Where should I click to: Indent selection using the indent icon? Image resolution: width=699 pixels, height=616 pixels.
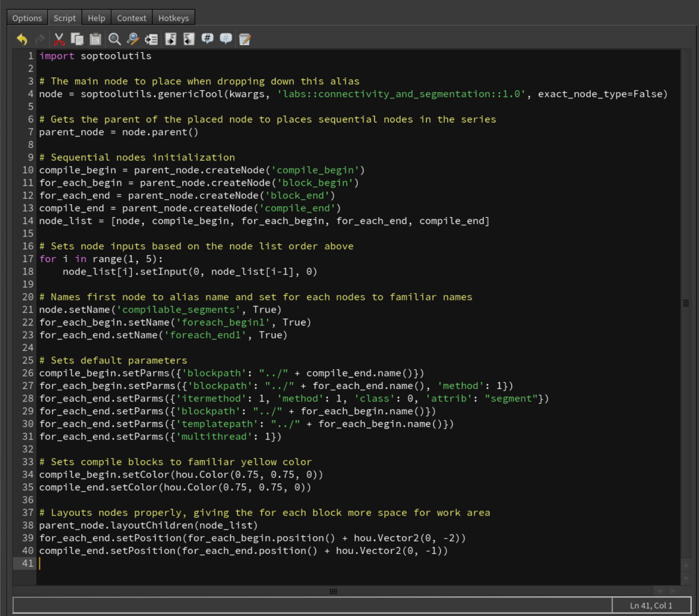(x=171, y=39)
